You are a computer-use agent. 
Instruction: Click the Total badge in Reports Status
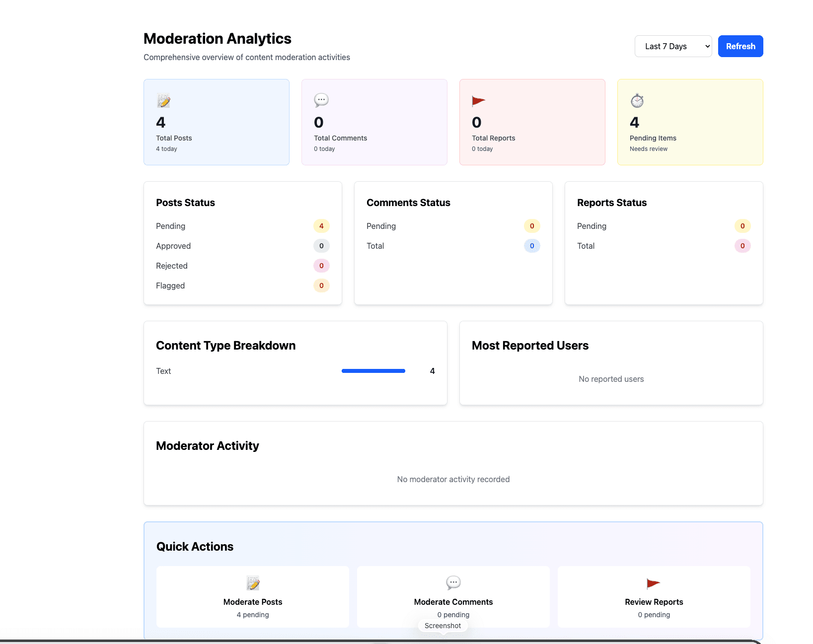pos(742,246)
